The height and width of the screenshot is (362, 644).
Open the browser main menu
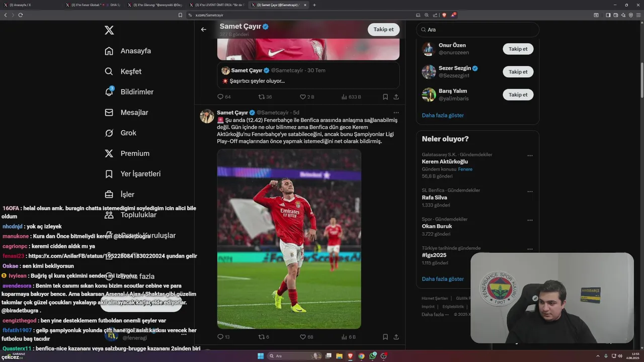click(x=638, y=15)
